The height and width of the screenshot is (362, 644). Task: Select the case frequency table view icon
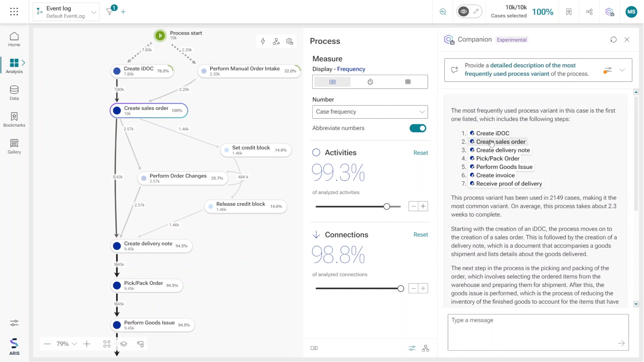pos(408,82)
